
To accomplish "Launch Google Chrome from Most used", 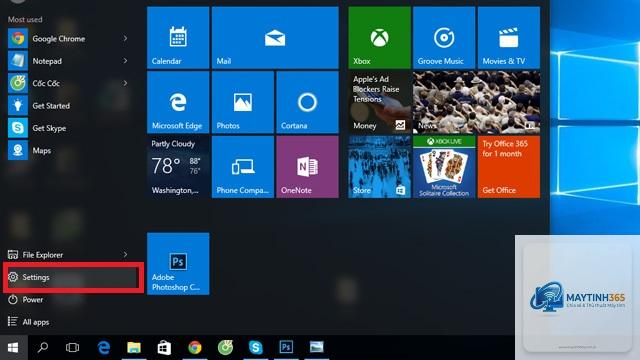I will point(69,39).
